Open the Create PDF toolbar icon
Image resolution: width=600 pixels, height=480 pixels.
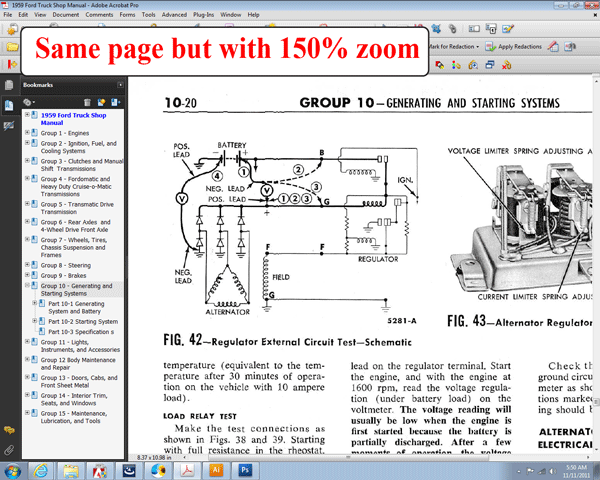pos(12,29)
